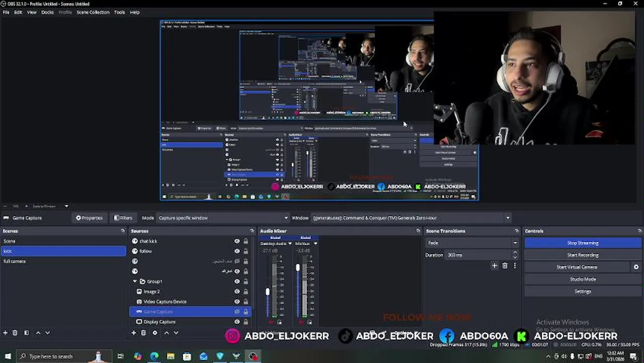Screen dimensions: 644x363
Task: Show the Game Capture source
Action: point(237,312)
